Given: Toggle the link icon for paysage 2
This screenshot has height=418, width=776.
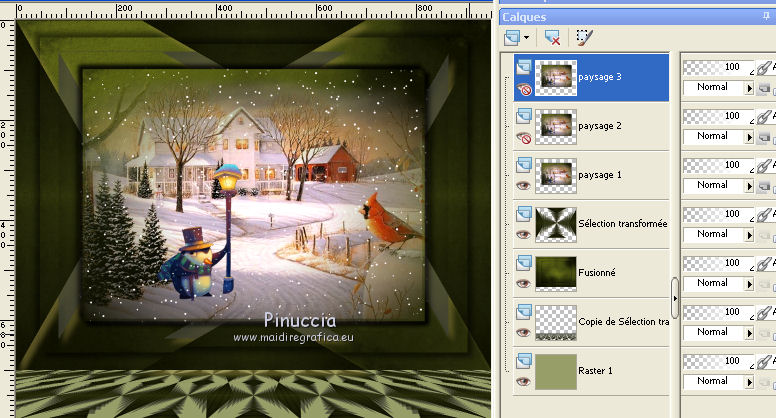Looking at the screenshot, I should pyautogui.click(x=764, y=116).
